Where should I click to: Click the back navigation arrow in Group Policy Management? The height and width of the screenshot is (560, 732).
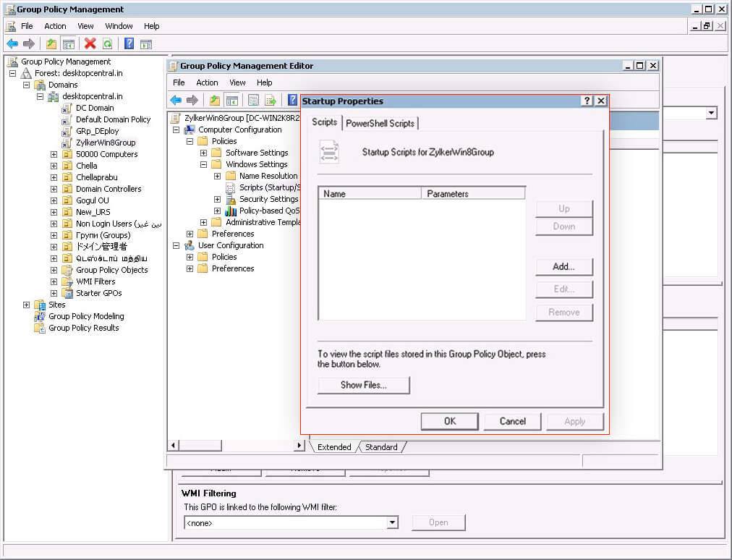12,43
